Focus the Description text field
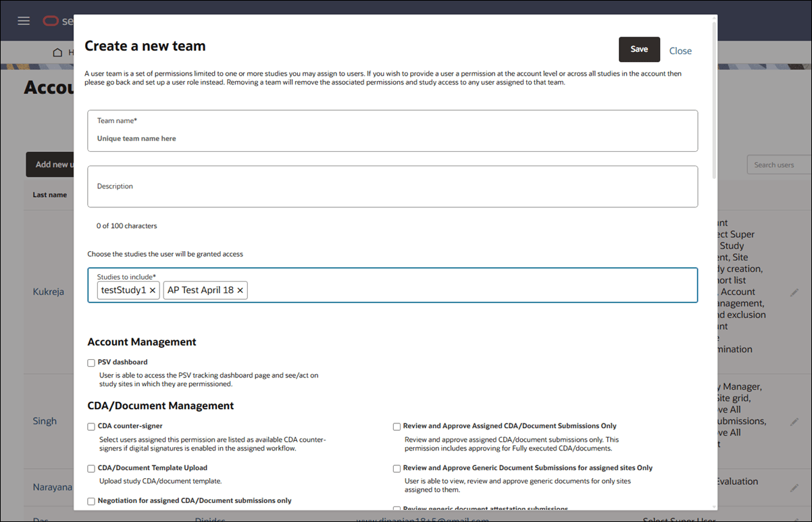This screenshot has width=812, height=522. (392, 186)
